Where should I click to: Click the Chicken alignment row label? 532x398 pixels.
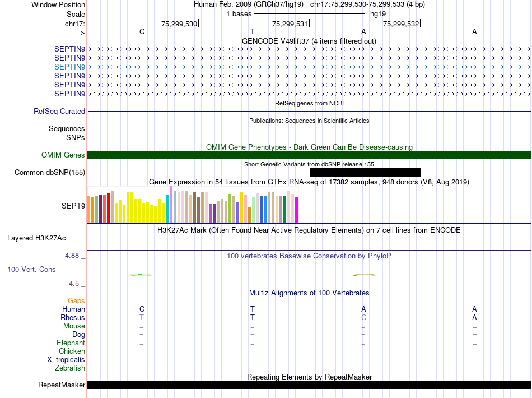pos(72,351)
